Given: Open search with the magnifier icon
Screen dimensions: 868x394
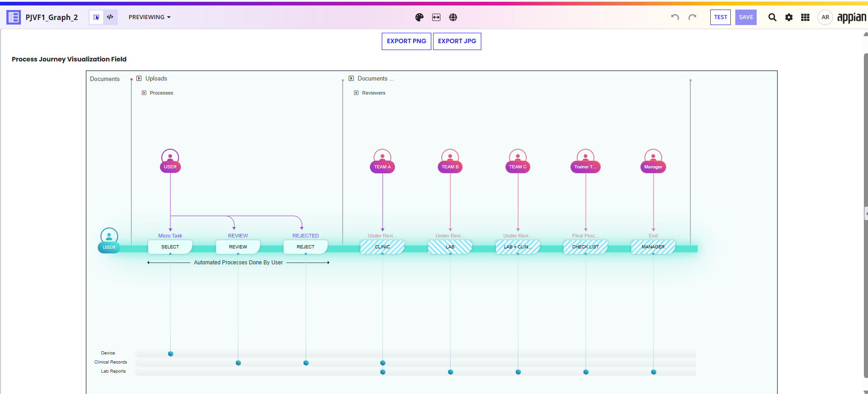Looking at the screenshot, I should (772, 17).
